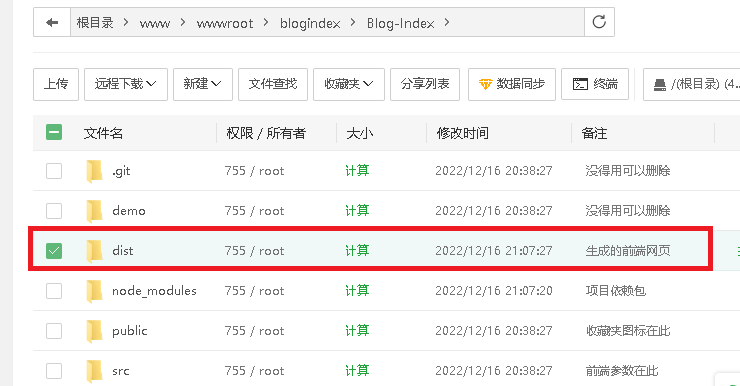Expand the chevron after blogindex in the path

(x=353, y=22)
